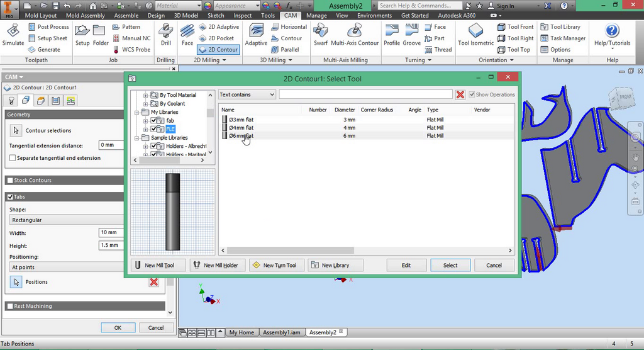Click OK in the CAM panel
This screenshot has height=350, width=644.
coord(118,328)
